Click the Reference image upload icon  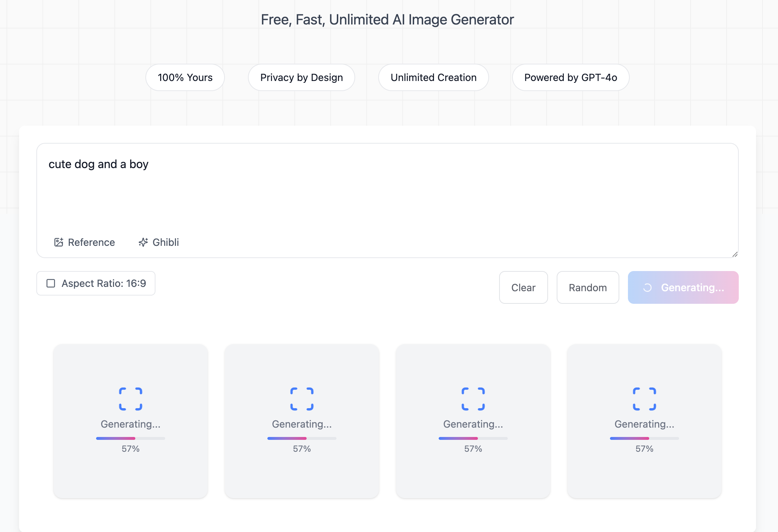pos(59,242)
